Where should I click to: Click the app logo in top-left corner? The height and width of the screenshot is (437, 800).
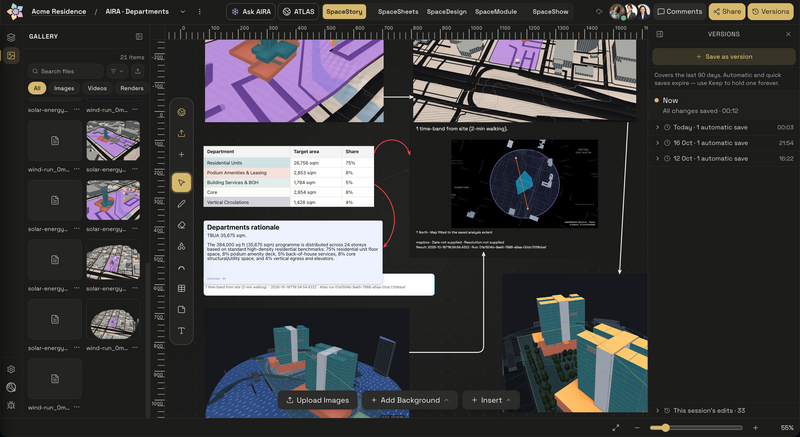(x=15, y=11)
